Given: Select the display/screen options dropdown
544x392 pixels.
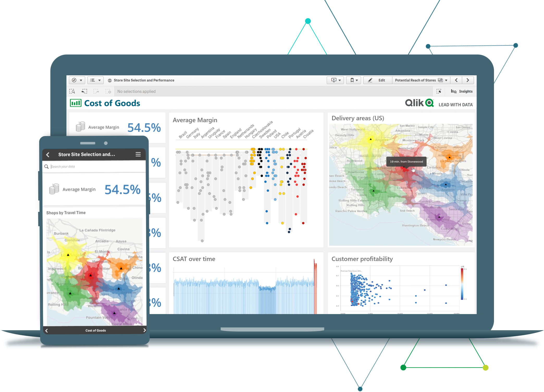Looking at the screenshot, I should [338, 80].
